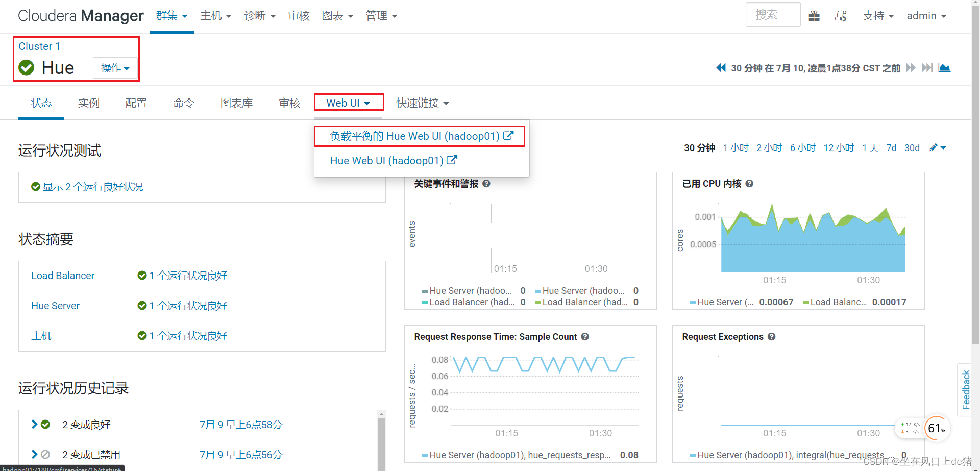Click the Cluster 1 breadcrumb link

[39, 46]
